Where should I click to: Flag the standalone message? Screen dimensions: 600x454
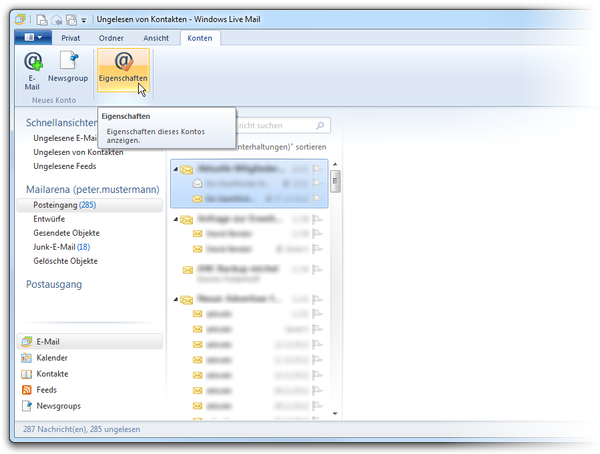click(317, 270)
